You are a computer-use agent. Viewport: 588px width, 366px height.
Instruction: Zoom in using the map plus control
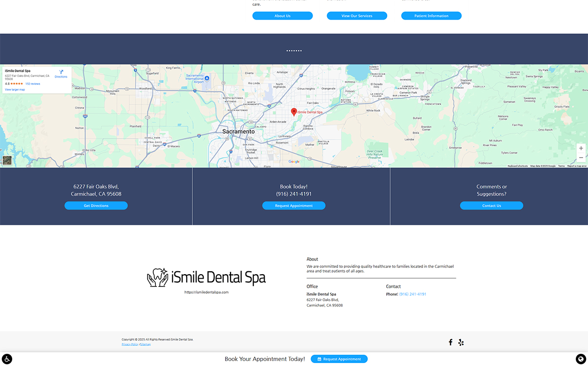pyautogui.click(x=581, y=148)
